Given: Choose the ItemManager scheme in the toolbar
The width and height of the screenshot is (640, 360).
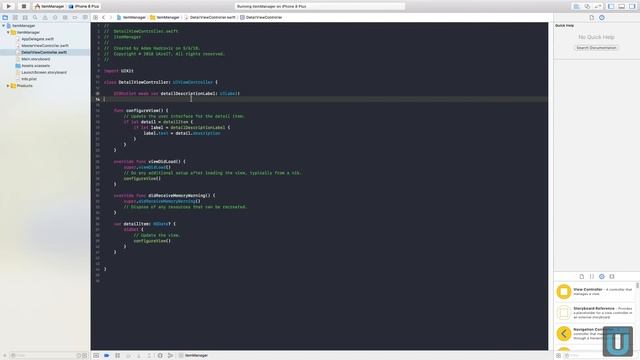Looking at the screenshot, I should pyautogui.click(x=49, y=7).
